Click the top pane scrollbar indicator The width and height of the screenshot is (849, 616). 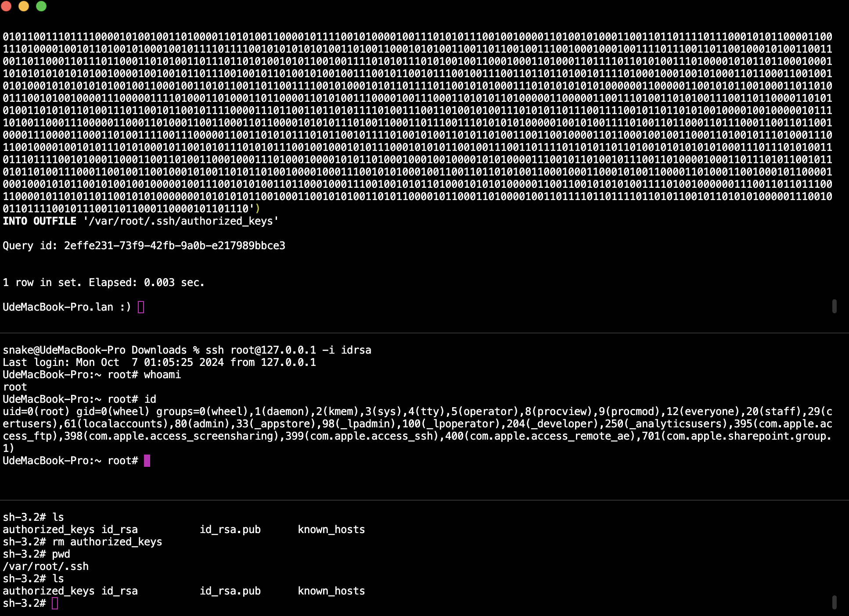(834, 306)
